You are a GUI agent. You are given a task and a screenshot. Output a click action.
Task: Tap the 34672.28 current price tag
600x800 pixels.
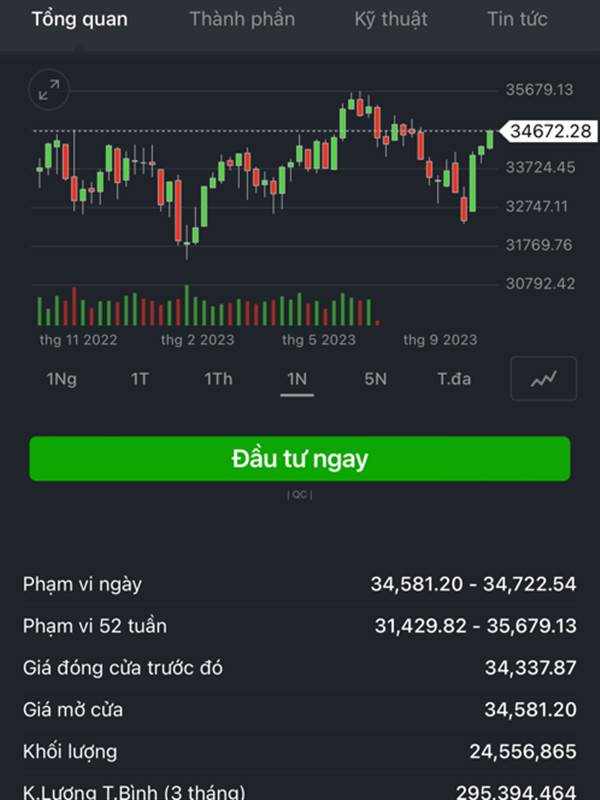(x=548, y=131)
